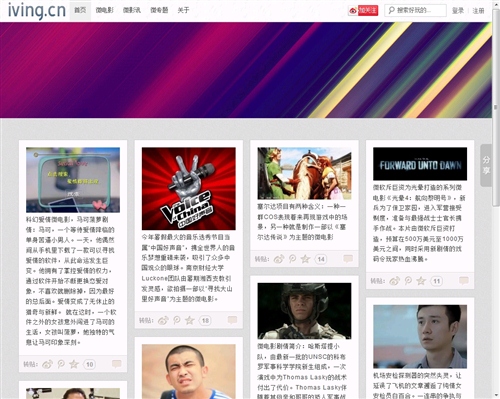Click pin icon on 中国好声音 card
This screenshot has width=500, height=399.
click(x=177, y=320)
